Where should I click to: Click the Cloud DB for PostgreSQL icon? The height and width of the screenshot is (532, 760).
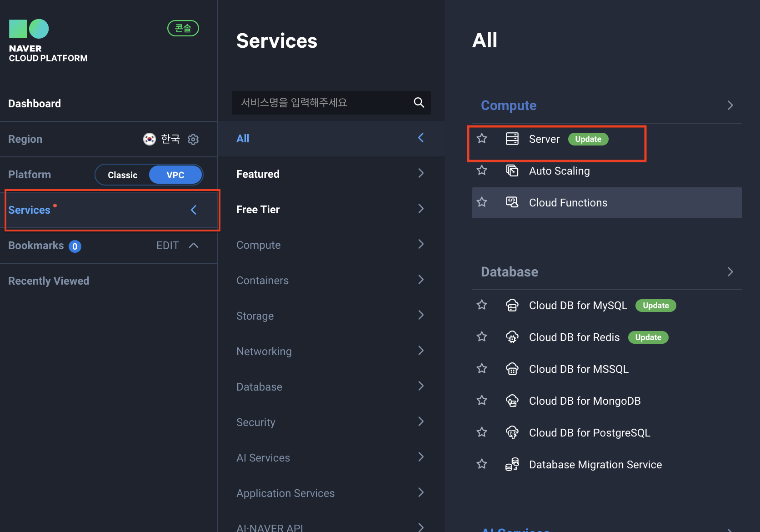(512, 432)
